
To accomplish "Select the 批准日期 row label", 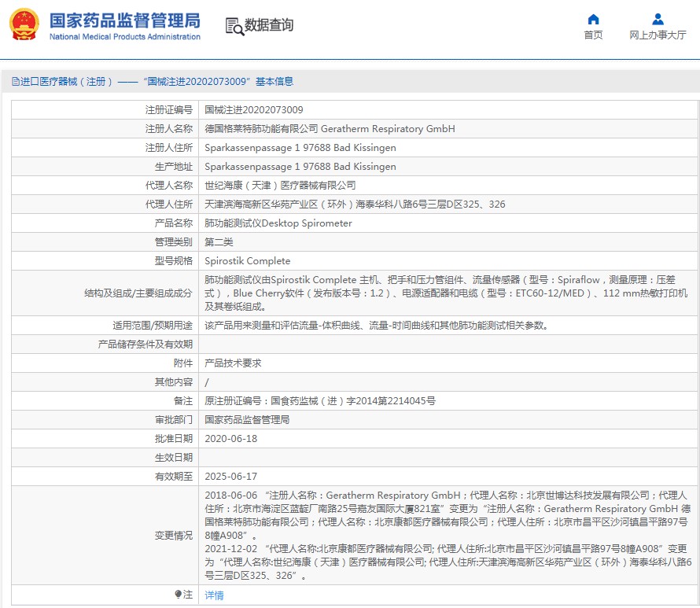I will 174,438.
